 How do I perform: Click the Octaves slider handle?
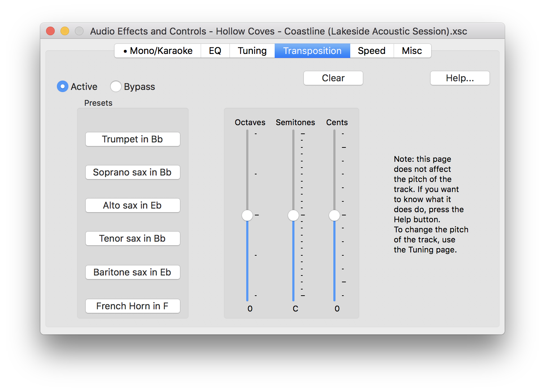pos(247,215)
